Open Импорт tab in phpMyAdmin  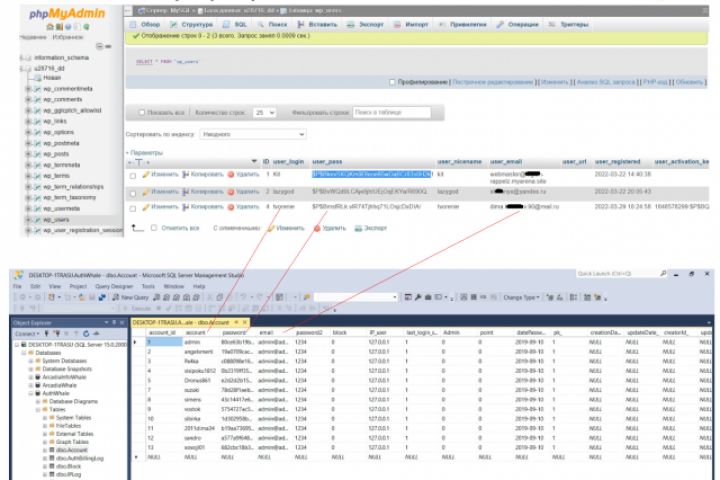411,24
